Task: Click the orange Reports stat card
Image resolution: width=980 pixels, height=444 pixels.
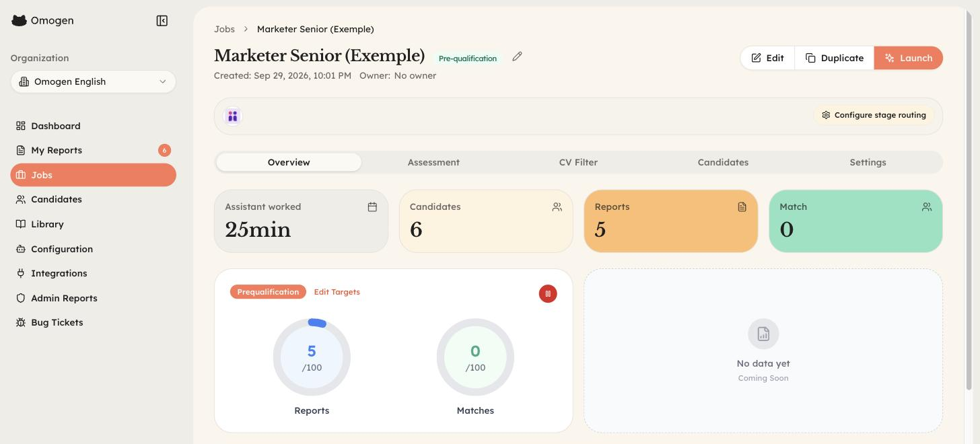Action: pos(671,221)
